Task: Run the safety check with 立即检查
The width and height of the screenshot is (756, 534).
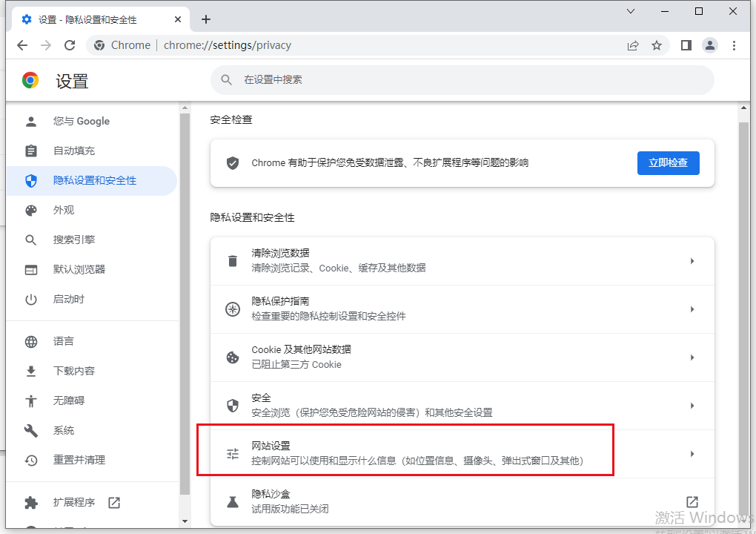Action: pyautogui.click(x=668, y=163)
